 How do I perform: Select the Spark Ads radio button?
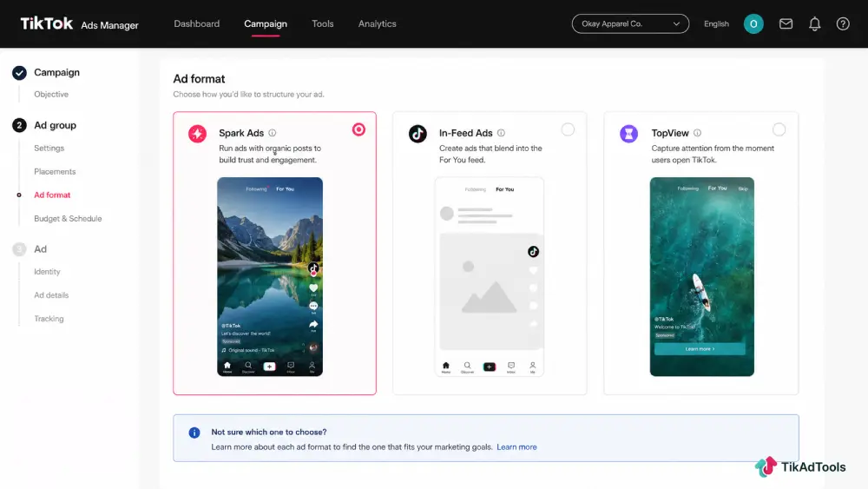pos(358,129)
